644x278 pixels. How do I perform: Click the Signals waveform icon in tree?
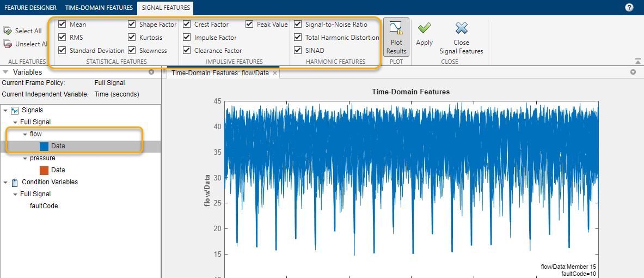click(15, 110)
